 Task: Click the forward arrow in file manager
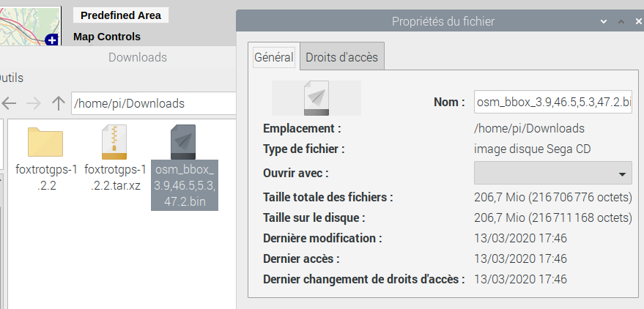(x=34, y=103)
